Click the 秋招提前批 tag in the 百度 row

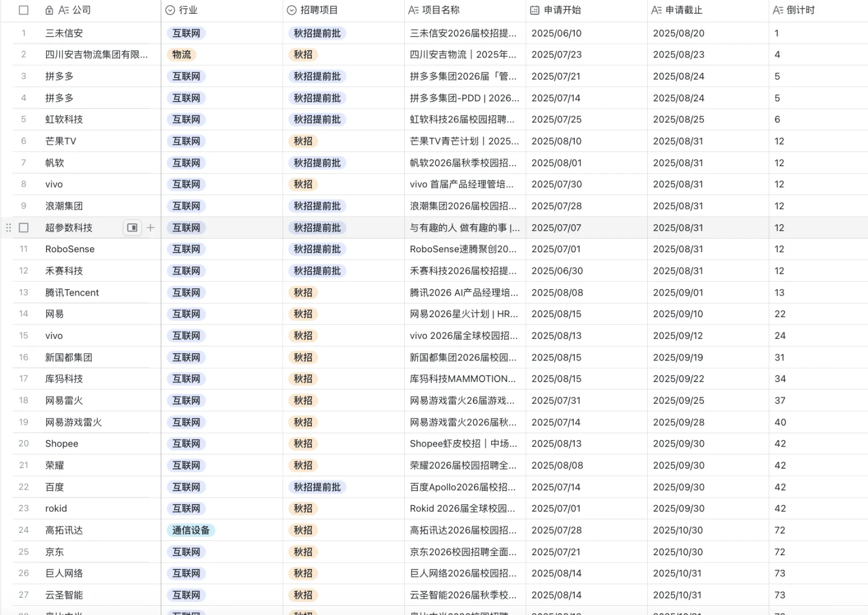pyautogui.click(x=317, y=487)
